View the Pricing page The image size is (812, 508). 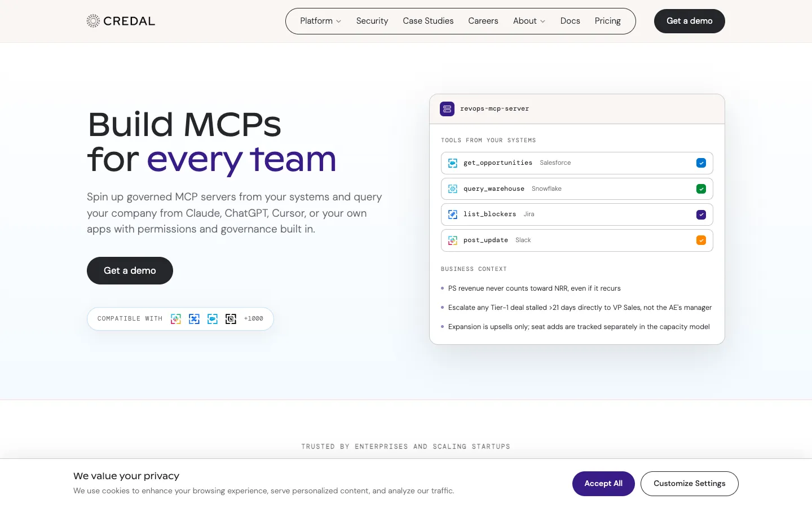pyautogui.click(x=607, y=21)
